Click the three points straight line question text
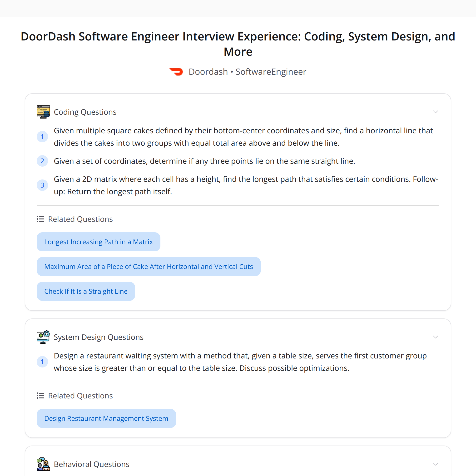 [204, 161]
